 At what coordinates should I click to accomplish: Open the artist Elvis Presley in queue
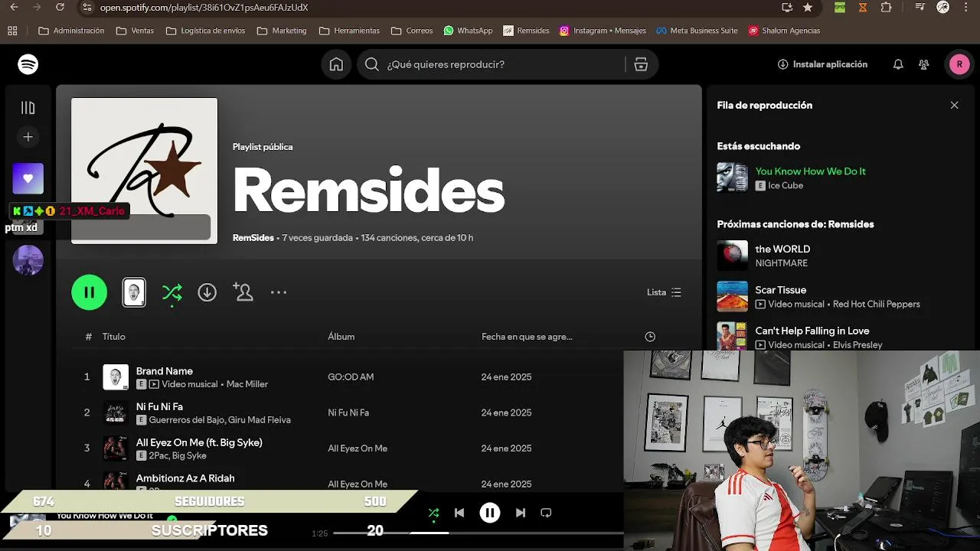pyautogui.click(x=857, y=345)
